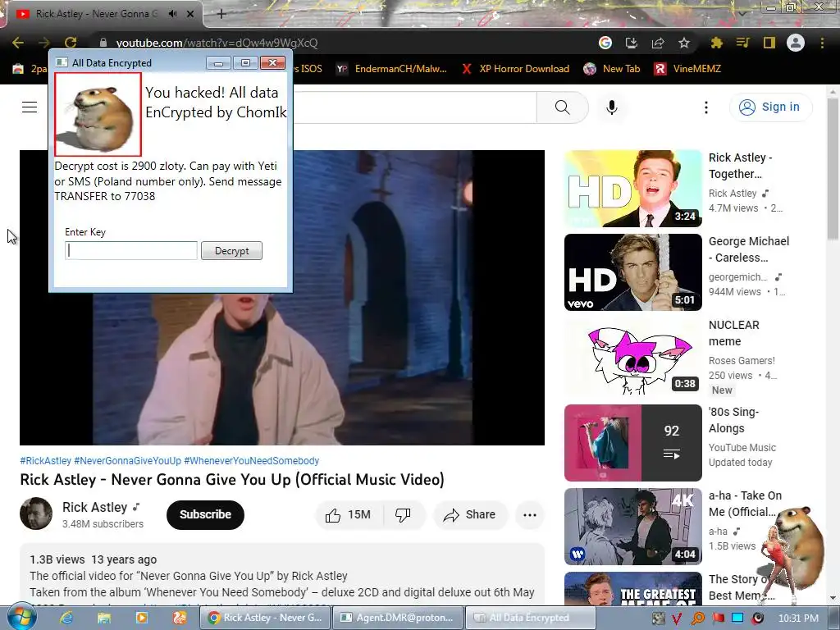Open the New Tab bookmark

click(612, 69)
